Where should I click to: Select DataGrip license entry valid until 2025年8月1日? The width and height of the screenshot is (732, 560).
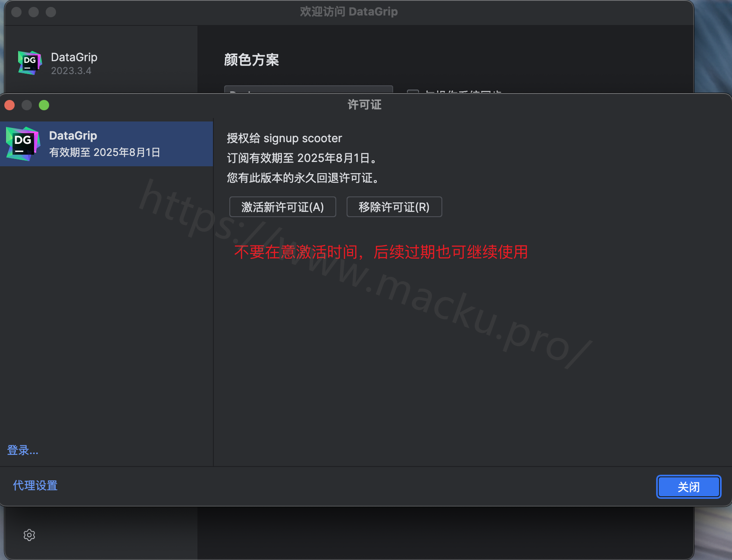click(x=106, y=144)
